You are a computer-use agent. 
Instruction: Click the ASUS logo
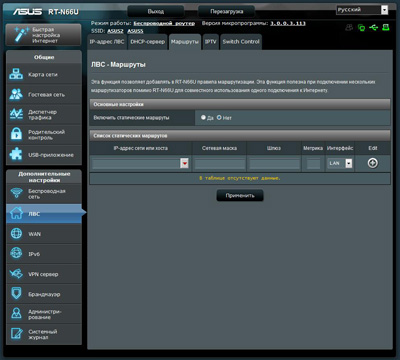[x=27, y=12]
